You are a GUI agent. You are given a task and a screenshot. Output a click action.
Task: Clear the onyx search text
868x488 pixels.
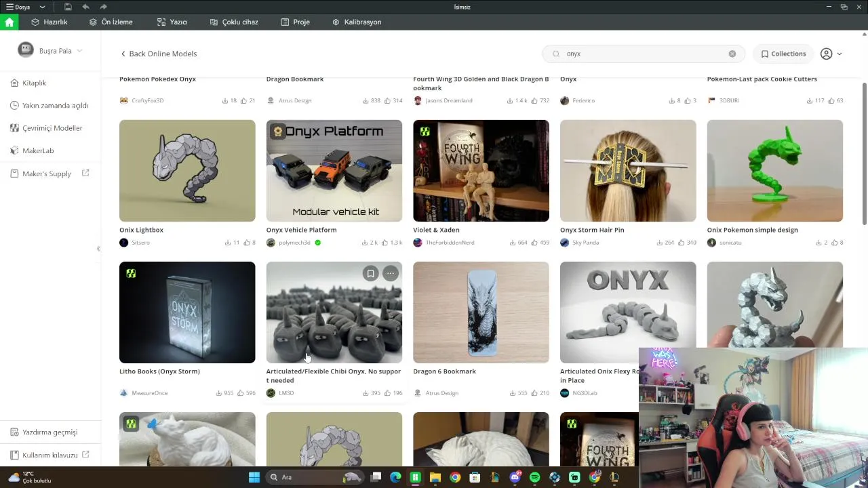(732, 54)
